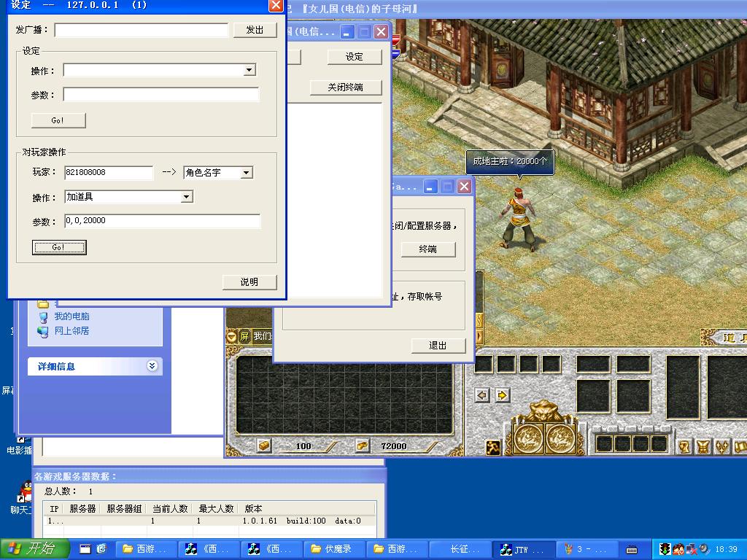Click the yellow right arrow in game panel
The height and width of the screenshot is (560, 747).
pos(502,395)
